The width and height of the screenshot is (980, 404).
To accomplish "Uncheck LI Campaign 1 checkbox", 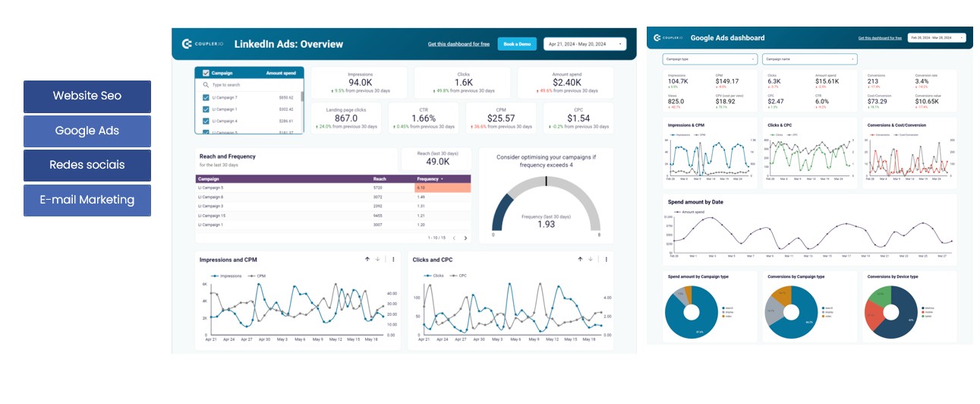I will [206, 109].
